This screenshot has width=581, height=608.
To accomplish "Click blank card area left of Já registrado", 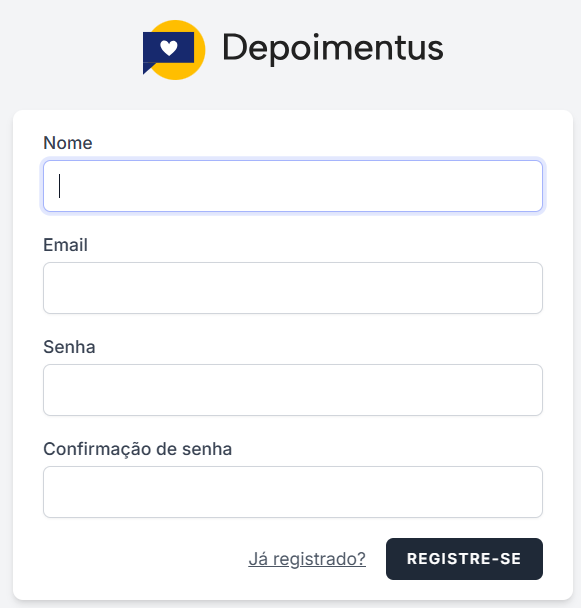I will click(144, 559).
